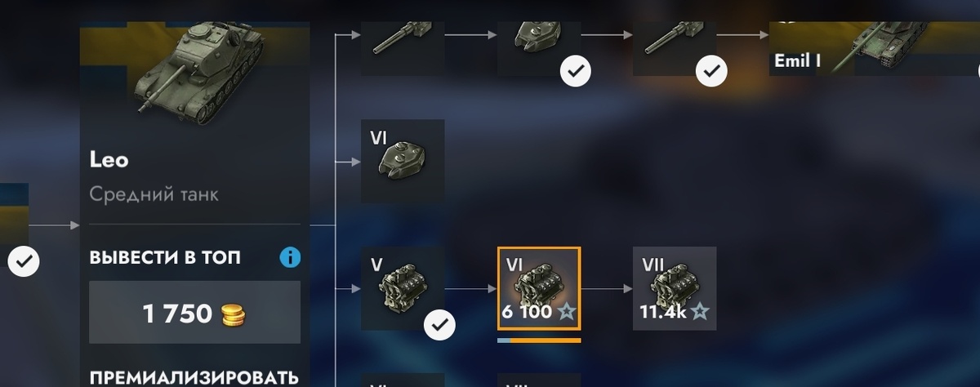Viewport: 980px width, 387px height.
Task: Buy top configuration for 1 750 gold
Action: 194,313
